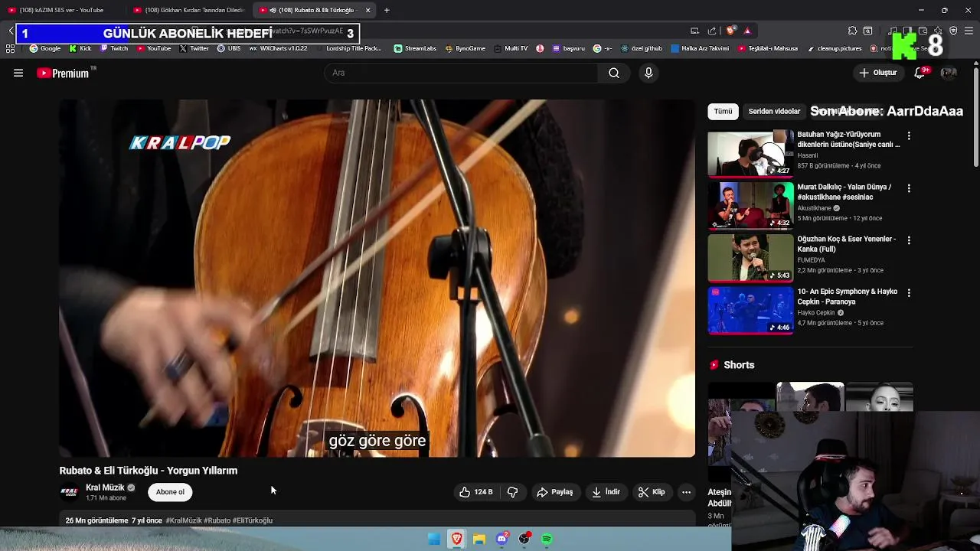The height and width of the screenshot is (551, 980).
Task: Open the account avatar menu
Action: point(949,73)
